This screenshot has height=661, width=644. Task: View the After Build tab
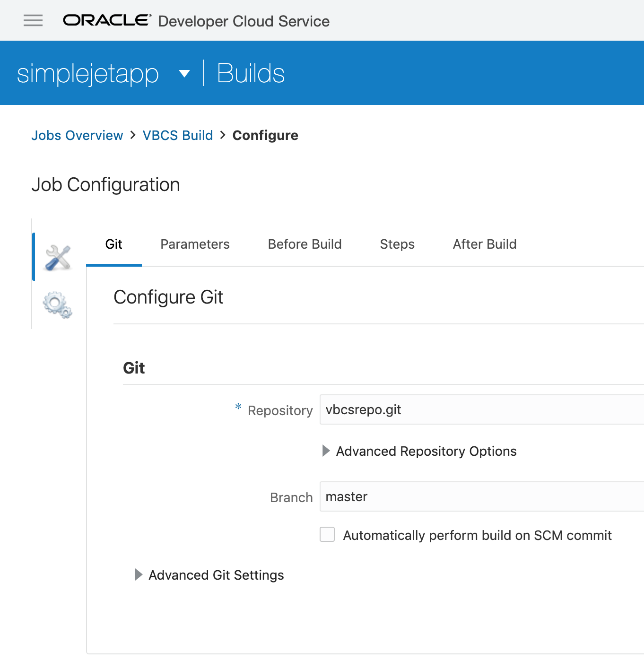coord(484,244)
